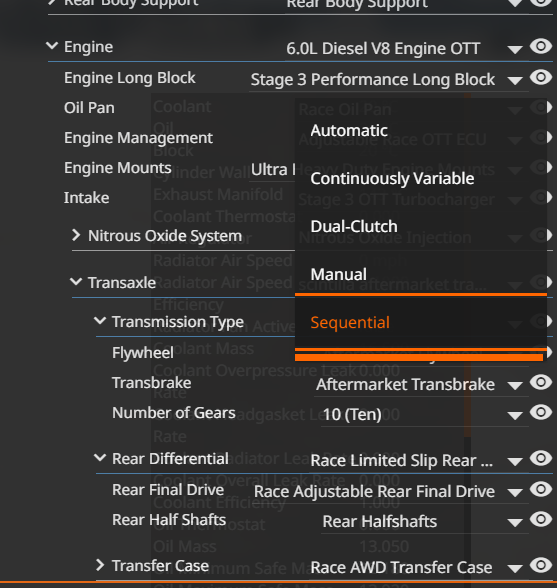Toggle eye icon for Aftermarket Transbrake
This screenshot has height=588, width=557.
coord(541,382)
